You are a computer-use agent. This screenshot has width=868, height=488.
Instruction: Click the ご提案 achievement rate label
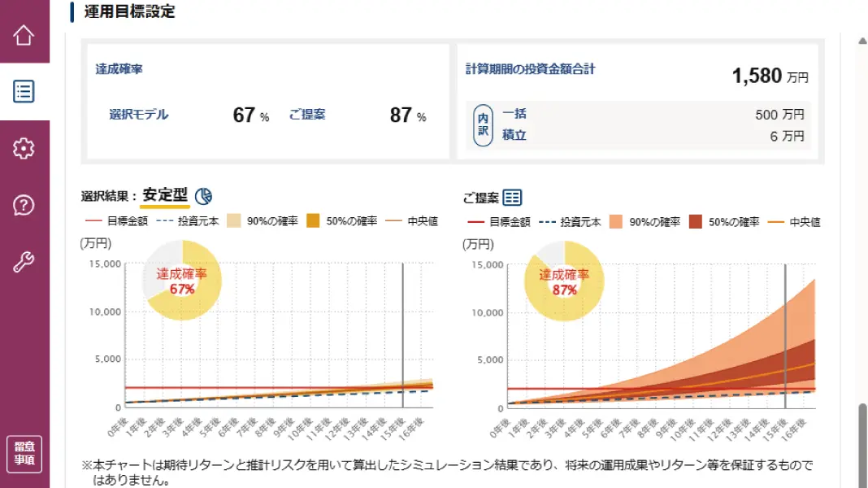pyautogui.click(x=307, y=115)
